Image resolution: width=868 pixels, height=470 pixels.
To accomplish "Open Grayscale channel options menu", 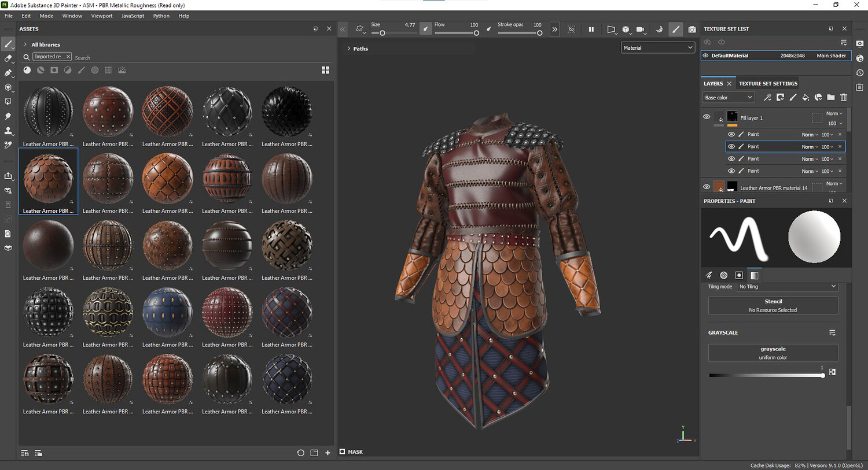I will (832, 332).
